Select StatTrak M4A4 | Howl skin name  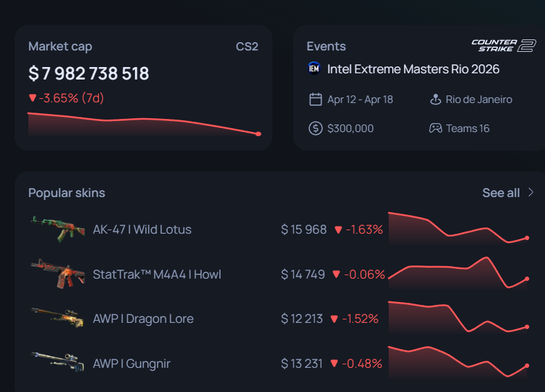tap(157, 274)
